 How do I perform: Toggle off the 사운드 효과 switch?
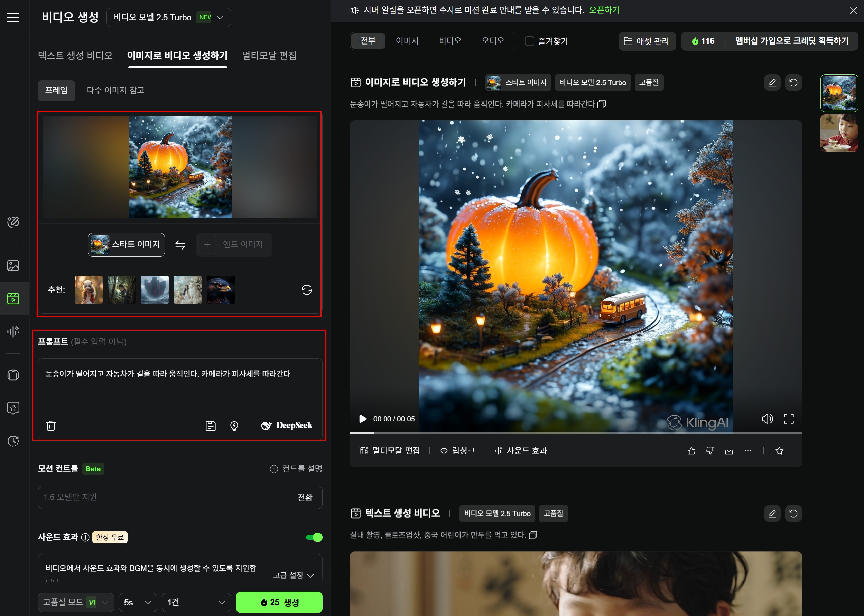(x=313, y=537)
